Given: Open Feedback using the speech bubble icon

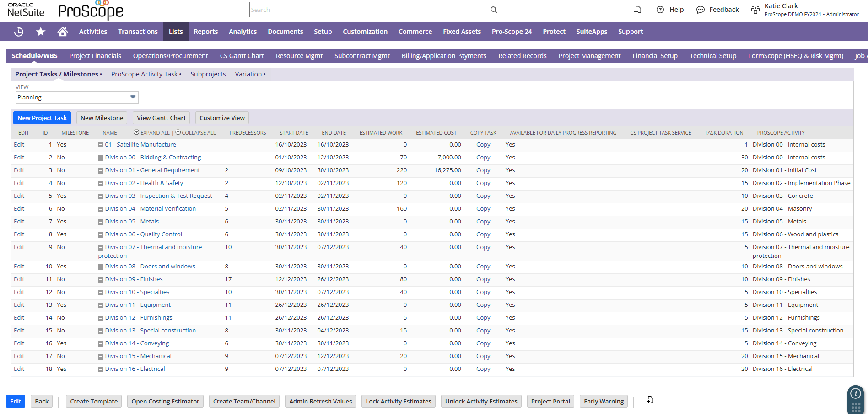Looking at the screenshot, I should [700, 9].
